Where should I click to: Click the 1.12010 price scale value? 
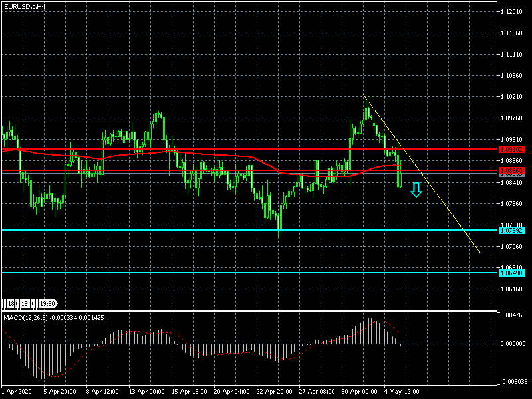(513, 12)
